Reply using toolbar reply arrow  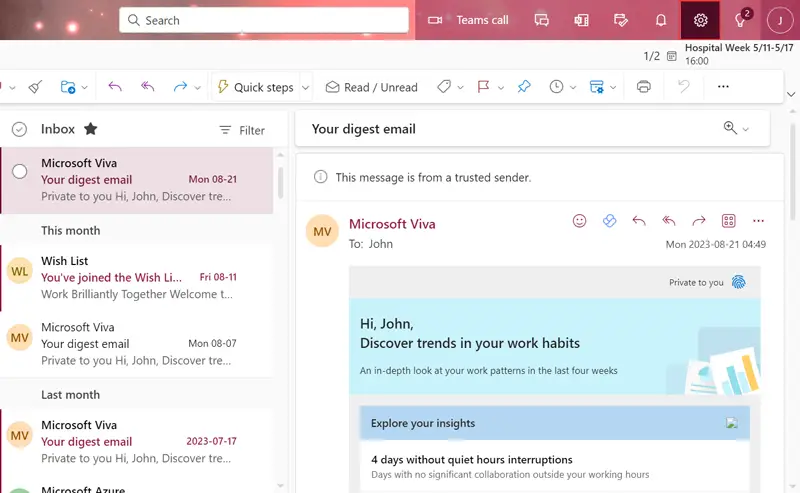point(115,87)
